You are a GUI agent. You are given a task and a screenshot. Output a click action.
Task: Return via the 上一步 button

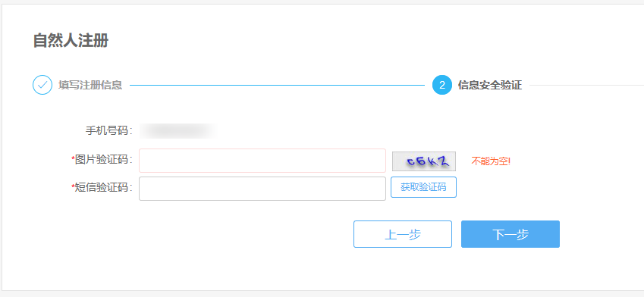(x=403, y=234)
